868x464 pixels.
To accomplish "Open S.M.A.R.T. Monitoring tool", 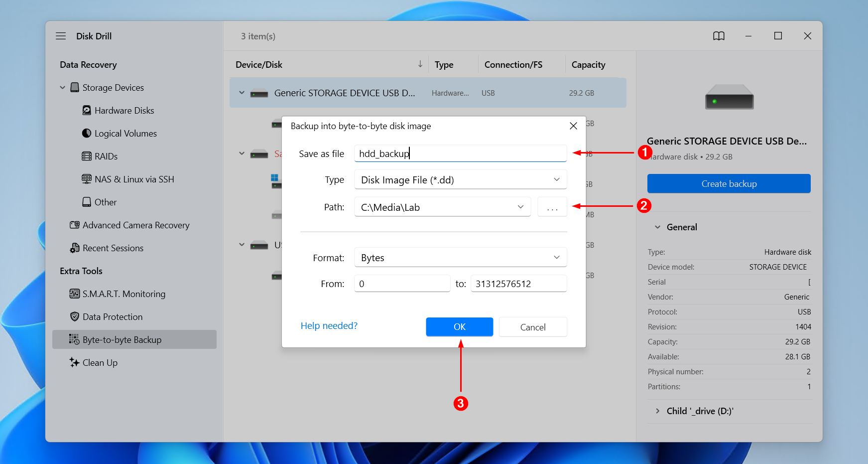I will point(124,294).
